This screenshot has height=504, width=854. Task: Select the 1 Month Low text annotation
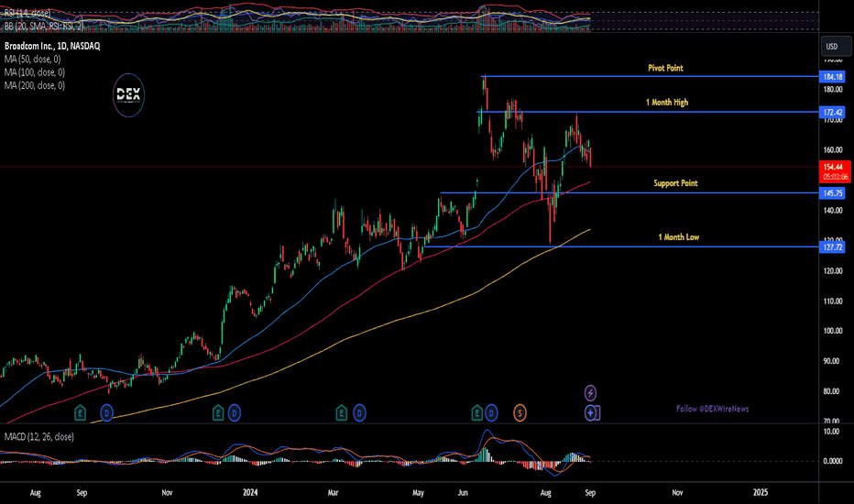679,237
